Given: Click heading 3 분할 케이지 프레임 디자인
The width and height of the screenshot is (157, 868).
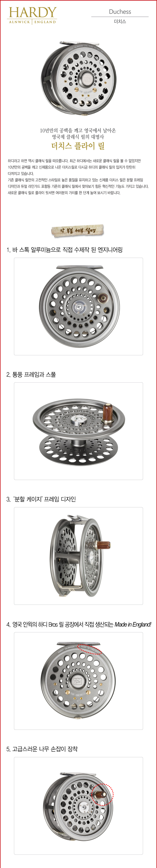Looking at the screenshot, I should 41,499.
